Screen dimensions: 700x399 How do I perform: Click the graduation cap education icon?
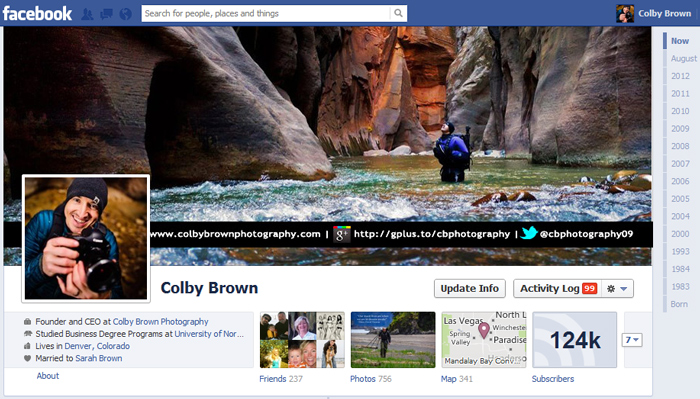pos(27,334)
